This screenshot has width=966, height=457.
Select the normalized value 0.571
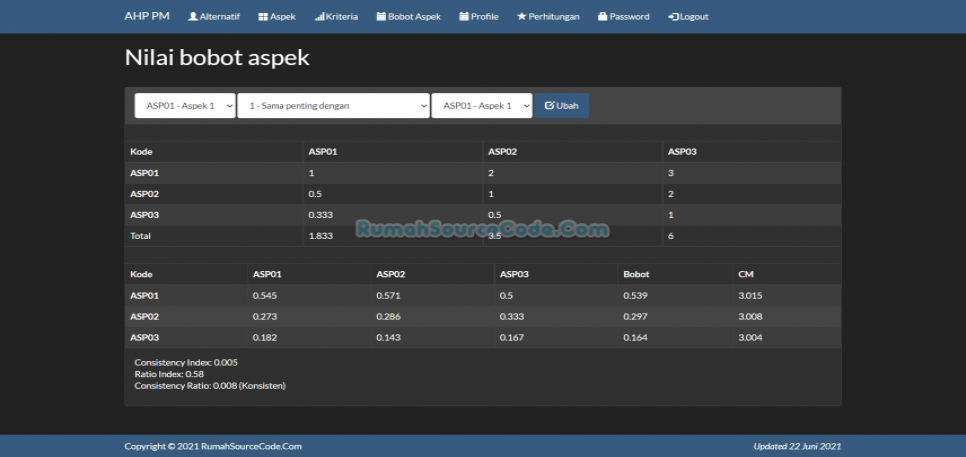[389, 296]
